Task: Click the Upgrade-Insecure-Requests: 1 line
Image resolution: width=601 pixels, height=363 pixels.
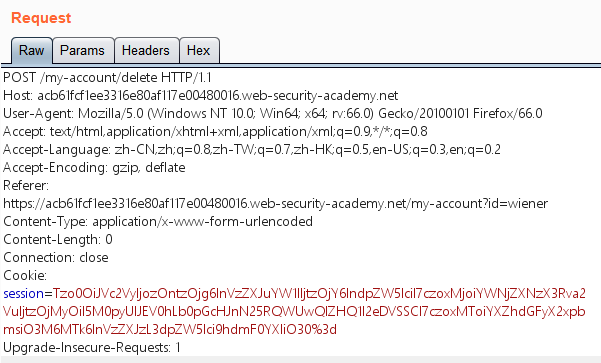Action: pyautogui.click(x=92, y=348)
